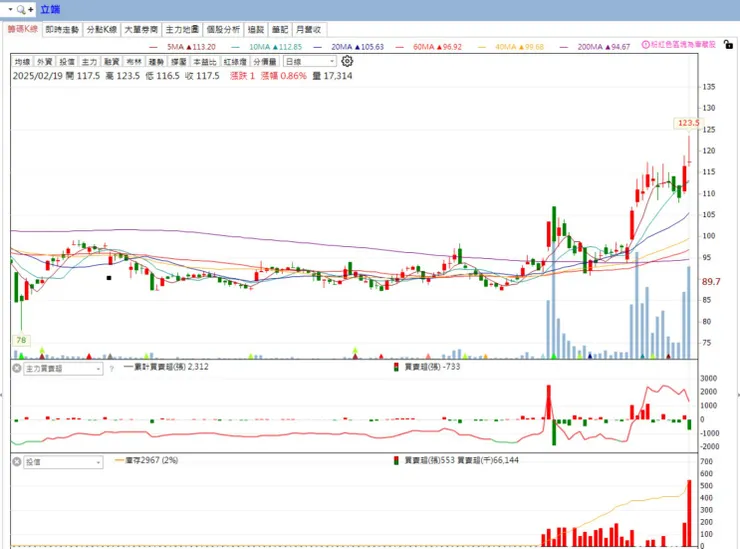Click the date 2025/02/19 in quote line
740x549 pixels.
38,76
